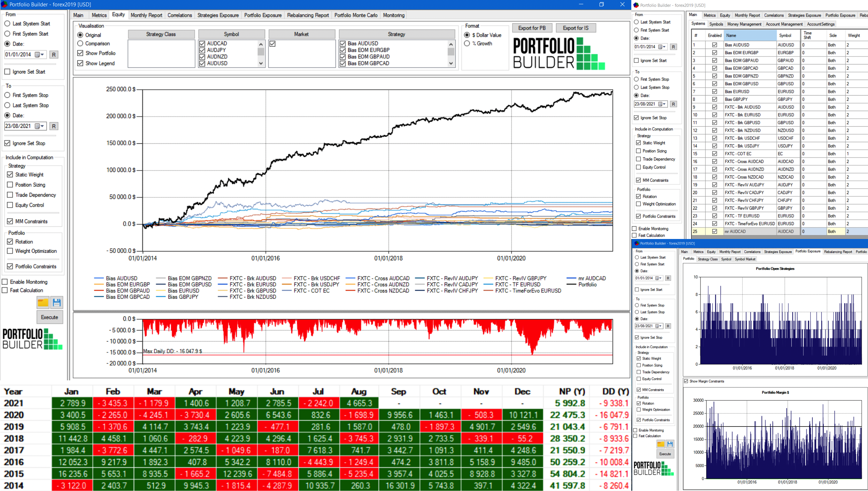Select Symbol Market sub-tab in bottom-right window
The height and width of the screenshot is (491, 868).
[x=745, y=259]
